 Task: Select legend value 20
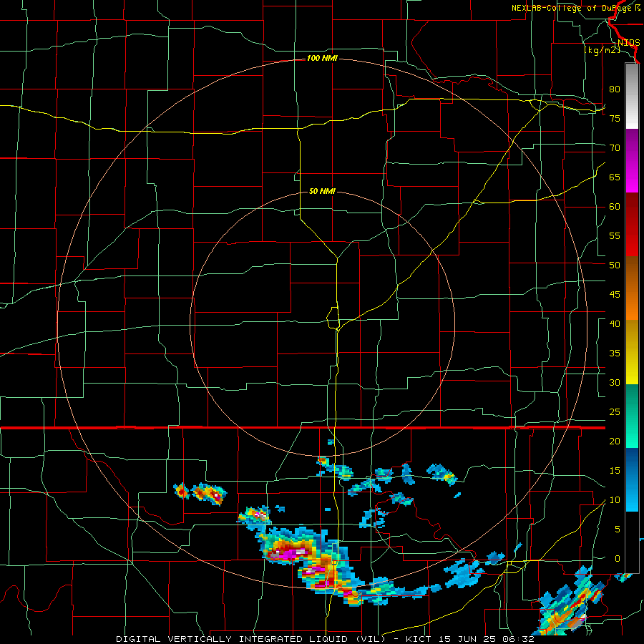pos(615,441)
